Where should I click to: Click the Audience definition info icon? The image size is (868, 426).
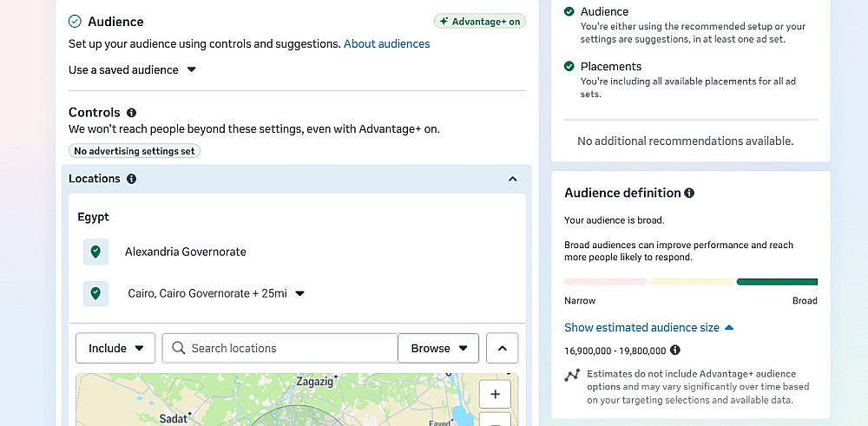point(689,193)
